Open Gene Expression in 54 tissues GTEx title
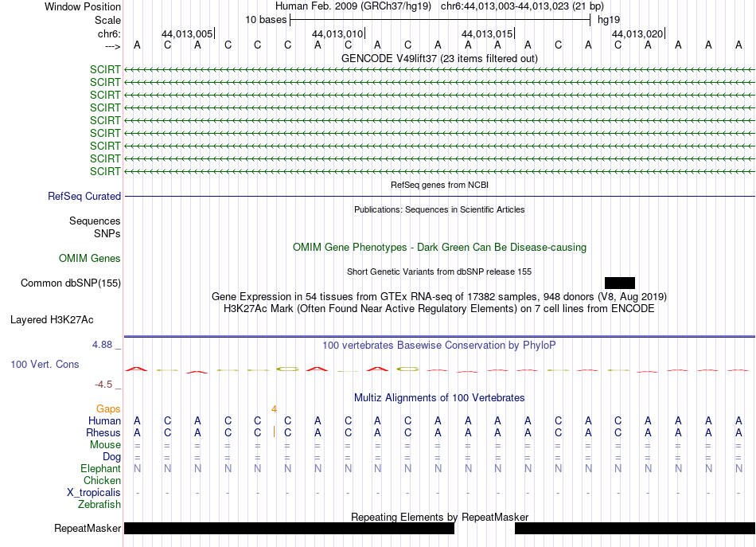756x547 pixels. [439, 296]
